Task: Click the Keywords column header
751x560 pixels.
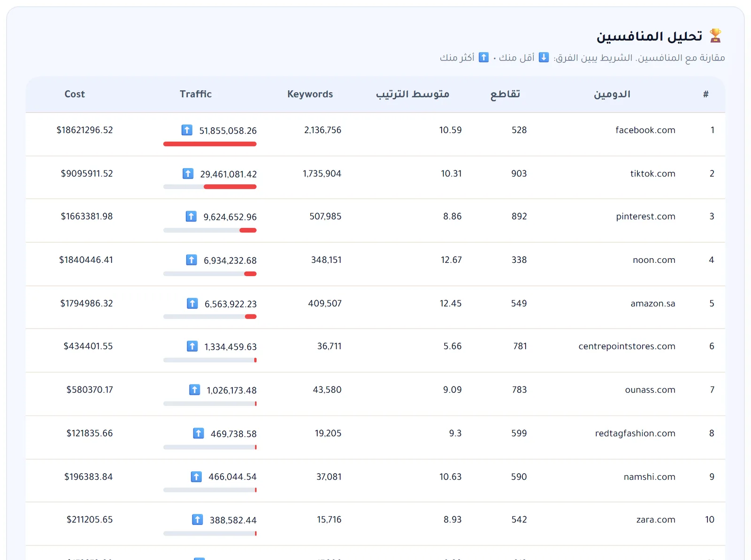Action: pyautogui.click(x=310, y=94)
